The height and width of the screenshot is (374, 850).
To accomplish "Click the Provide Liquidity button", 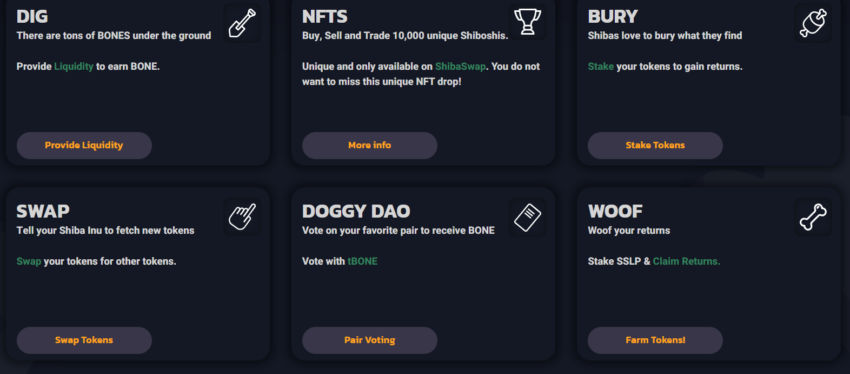I will pos(84,145).
